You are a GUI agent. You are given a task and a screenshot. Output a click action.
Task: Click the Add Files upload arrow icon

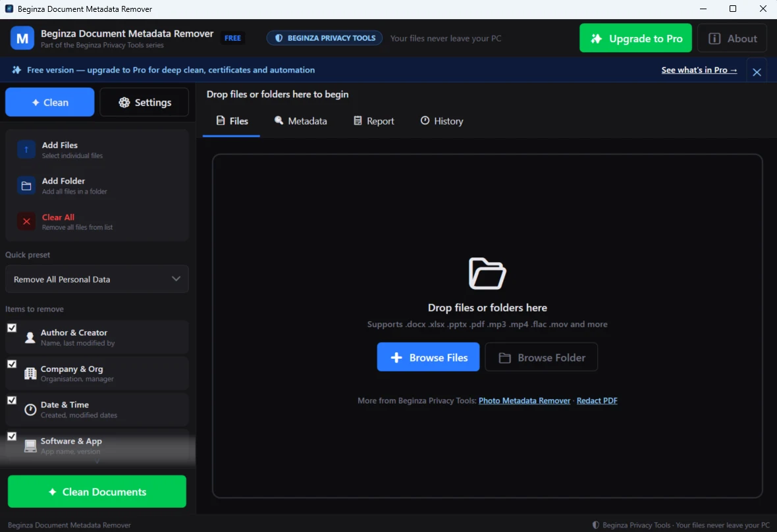click(26, 149)
